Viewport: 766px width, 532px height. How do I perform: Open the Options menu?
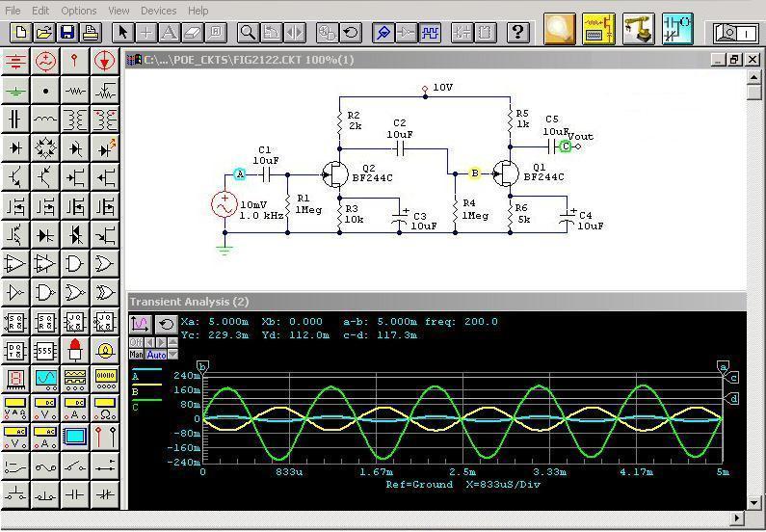coord(79,11)
